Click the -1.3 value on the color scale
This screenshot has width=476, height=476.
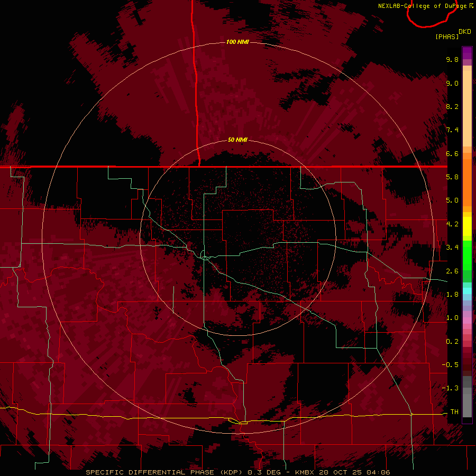[x=450, y=388]
